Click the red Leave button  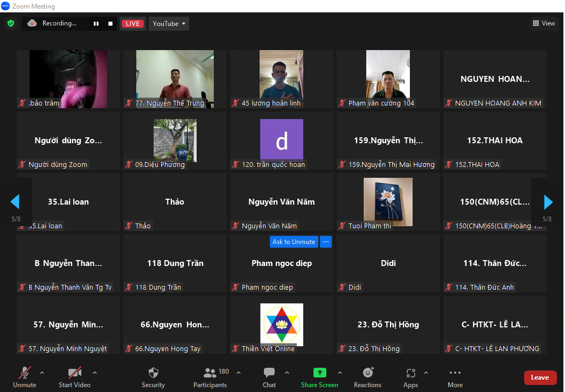[x=540, y=377]
